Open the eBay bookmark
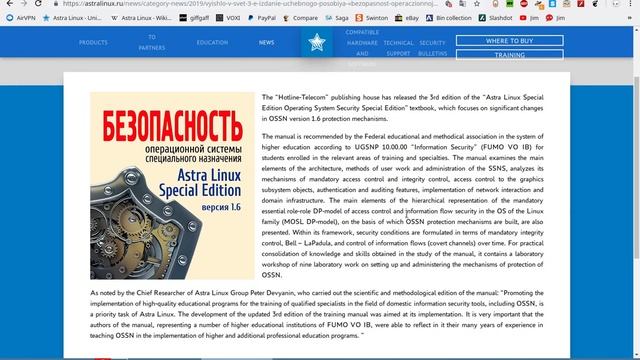The width and height of the screenshot is (640, 360). 407,18
